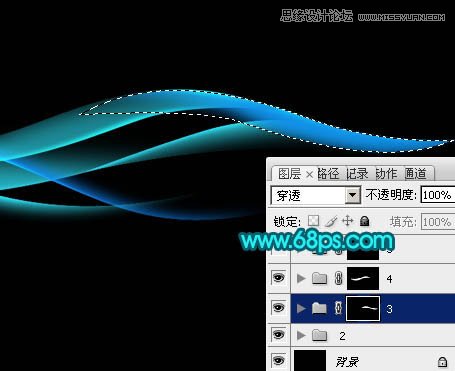The width and height of the screenshot is (455, 371).
Task: Click the 不透明度 100% field
Action: 438,195
